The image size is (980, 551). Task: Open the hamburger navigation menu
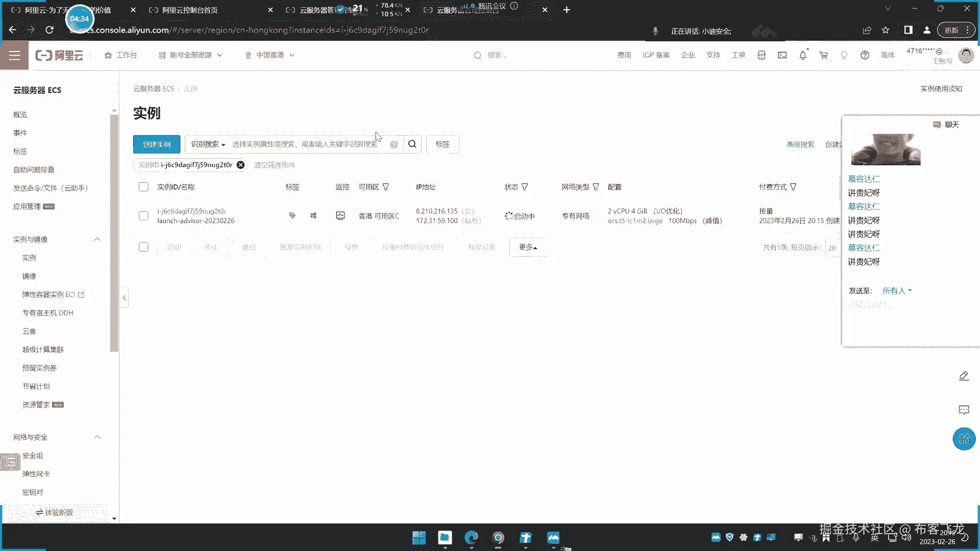(14, 55)
